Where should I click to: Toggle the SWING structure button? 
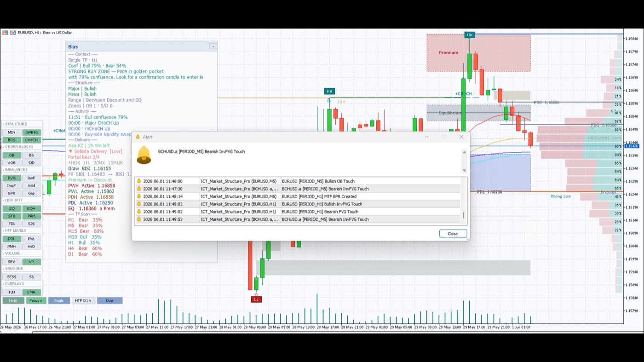pos(31,132)
